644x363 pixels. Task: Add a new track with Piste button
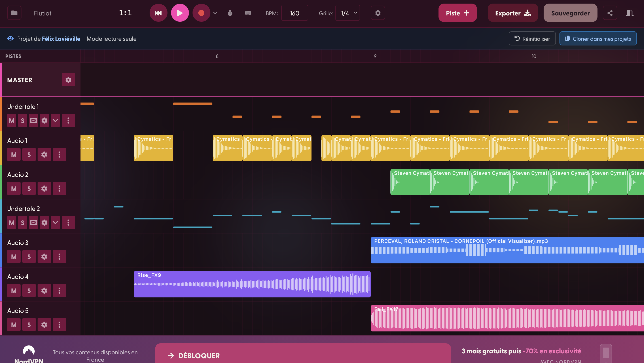[458, 13]
